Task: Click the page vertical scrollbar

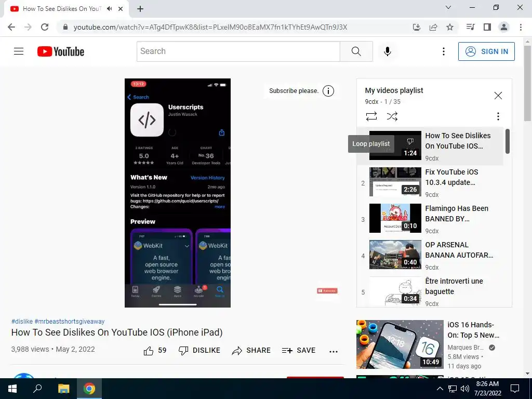Action: pos(527,83)
